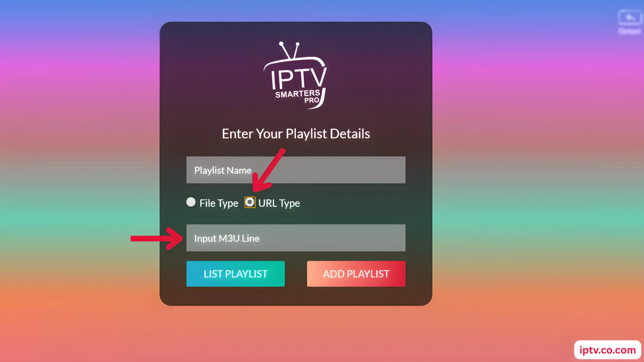Click the TV antenna on the logo

pyautogui.click(x=289, y=50)
